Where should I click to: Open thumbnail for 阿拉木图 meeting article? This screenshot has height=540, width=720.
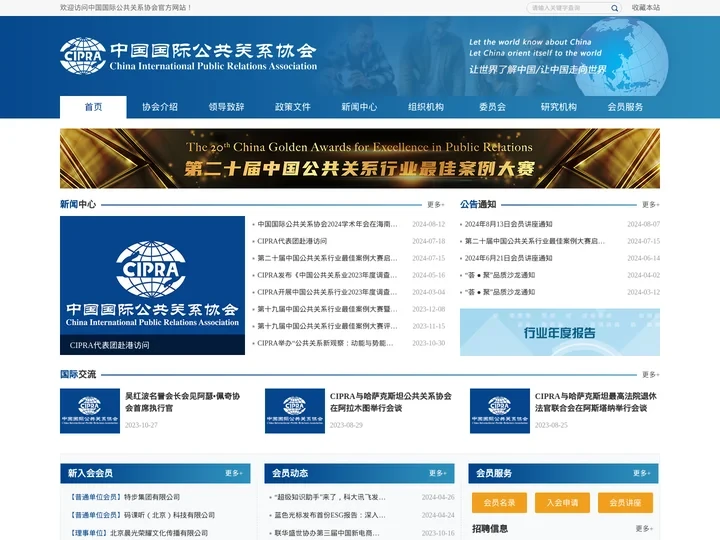click(x=295, y=411)
